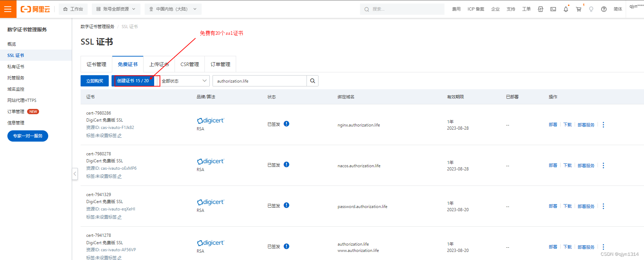The height and width of the screenshot is (260, 644).
Task: Click 创建证书 15 / 20 button
Action: (x=133, y=81)
